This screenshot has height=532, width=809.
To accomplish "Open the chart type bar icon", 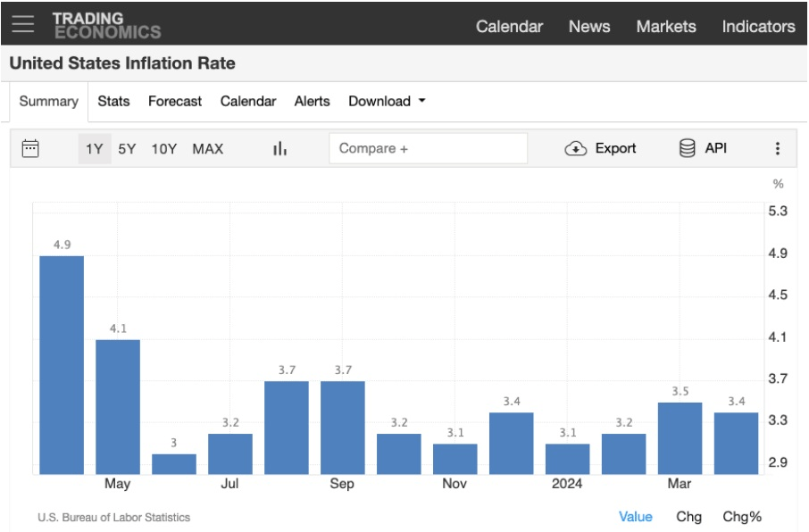I will (x=279, y=148).
